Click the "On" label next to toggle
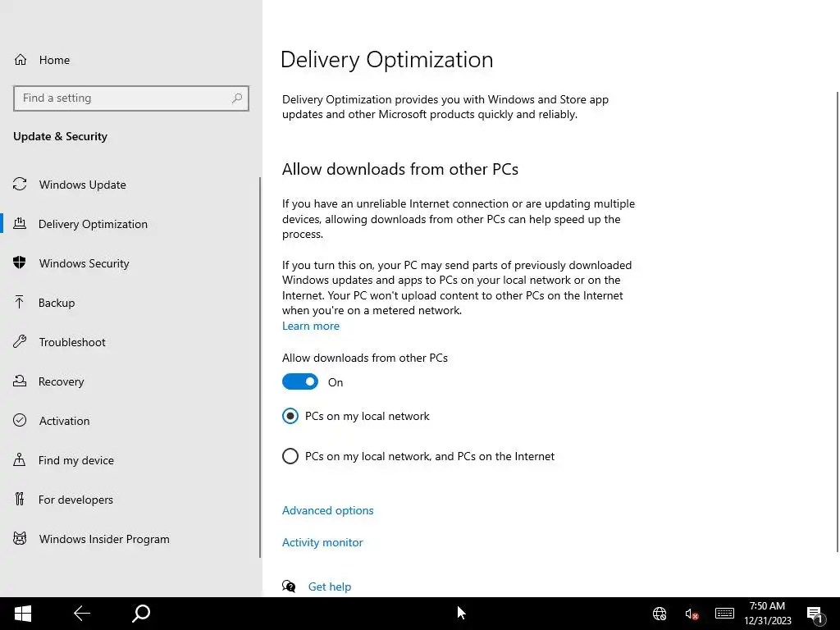This screenshot has width=840, height=630. pyautogui.click(x=336, y=382)
